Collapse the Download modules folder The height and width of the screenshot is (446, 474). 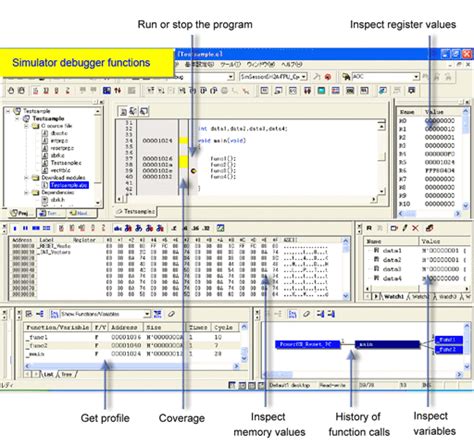27,178
